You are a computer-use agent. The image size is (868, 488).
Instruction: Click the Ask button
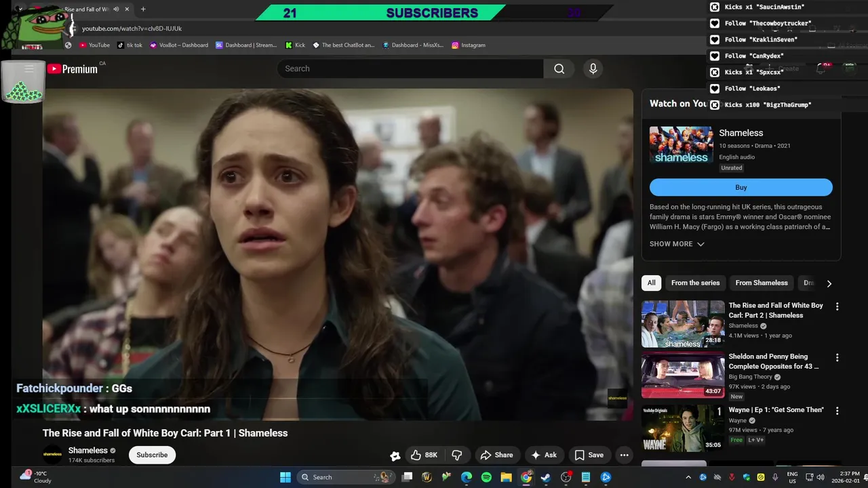click(544, 455)
